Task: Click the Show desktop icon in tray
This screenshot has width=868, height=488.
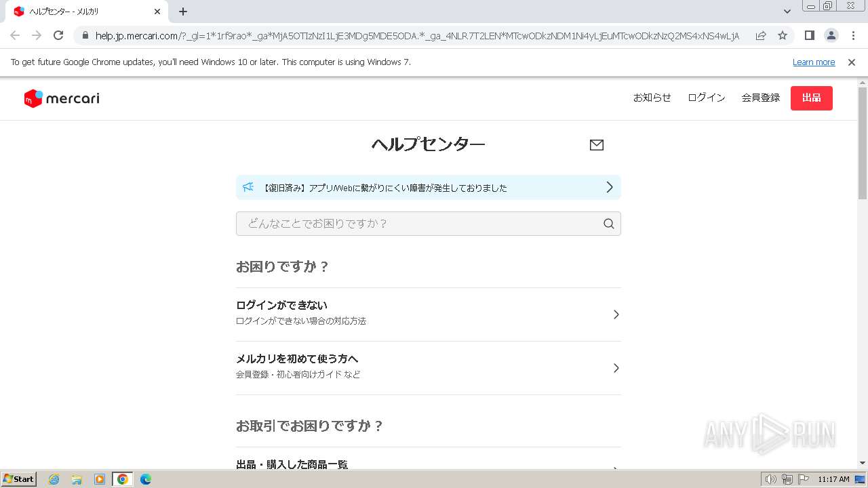Action: 861,479
